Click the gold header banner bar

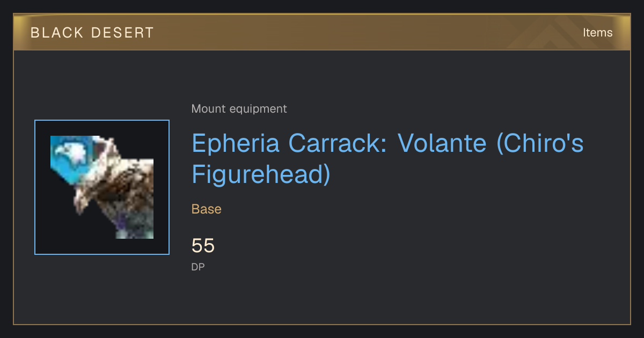click(x=322, y=32)
